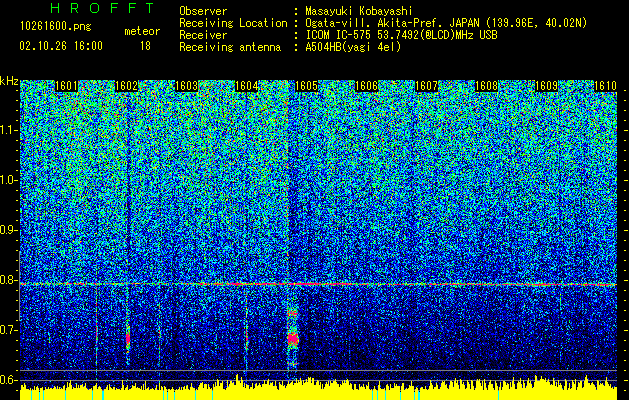Click the red meteor echo near 1602
The image size is (629, 400).
click(128, 338)
